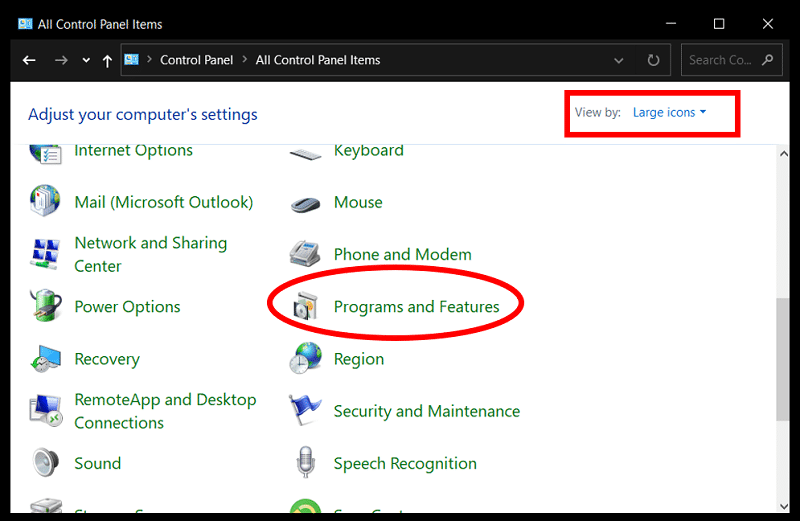Select All Control Panel Items breadcrumb

click(x=318, y=60)
